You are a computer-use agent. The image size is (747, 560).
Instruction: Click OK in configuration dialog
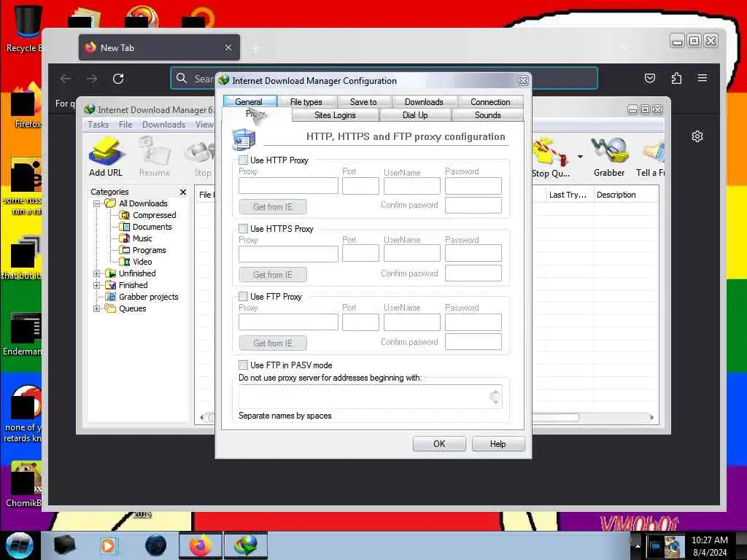[439, 444]
